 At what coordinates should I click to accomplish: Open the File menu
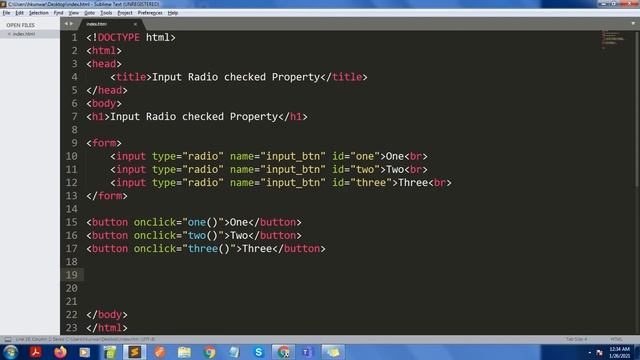[6, 13]
